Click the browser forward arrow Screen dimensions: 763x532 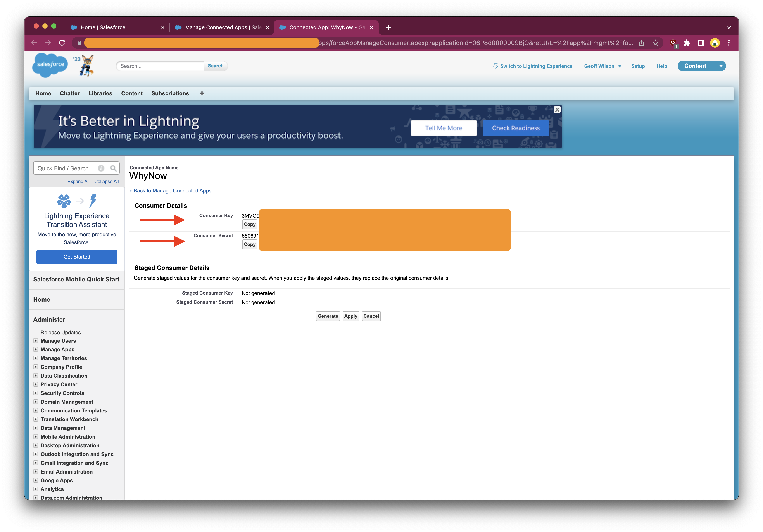tap(48, 43)
